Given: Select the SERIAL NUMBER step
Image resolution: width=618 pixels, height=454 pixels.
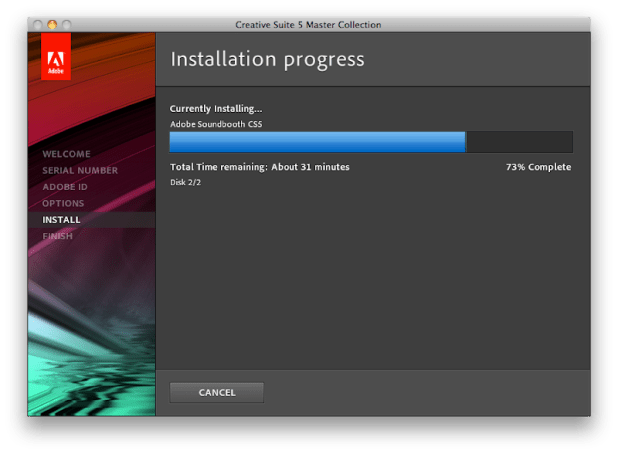Looking at the screenshot, I should coord(80,171).
